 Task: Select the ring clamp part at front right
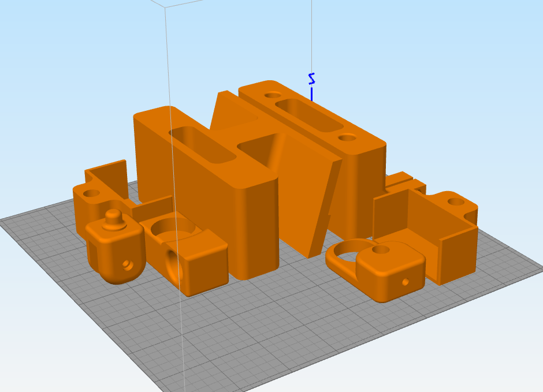click(375, 270)
